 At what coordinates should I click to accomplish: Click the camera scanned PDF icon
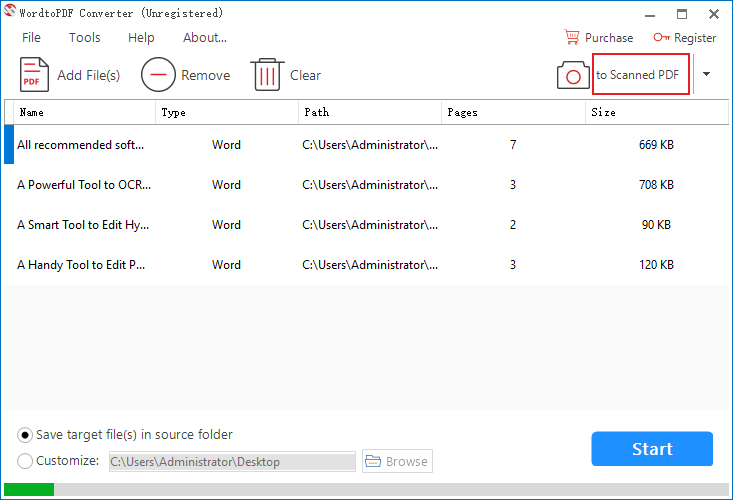(x=573, y=75)
